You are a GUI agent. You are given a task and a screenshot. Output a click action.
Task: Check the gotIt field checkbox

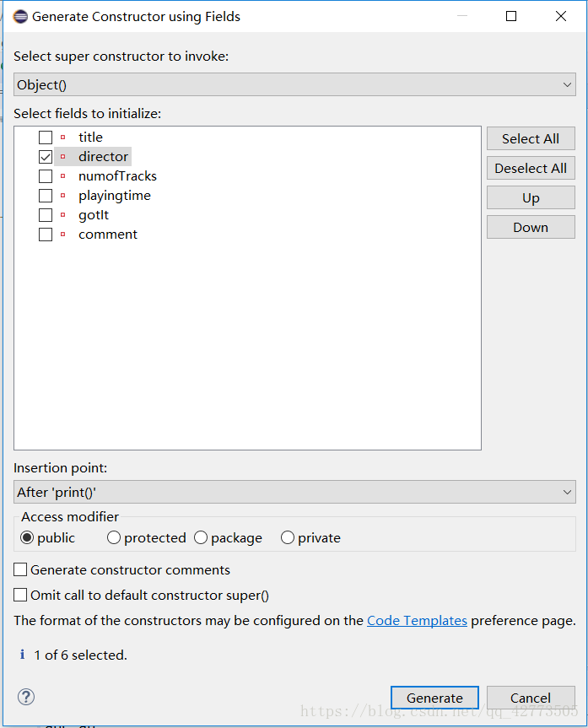[46, 215]
